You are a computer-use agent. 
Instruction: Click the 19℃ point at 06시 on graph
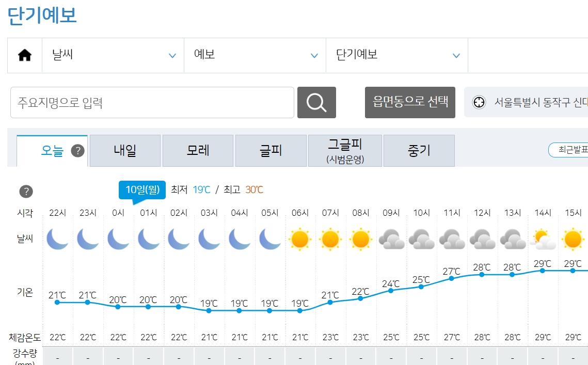[x=299, y=311]
